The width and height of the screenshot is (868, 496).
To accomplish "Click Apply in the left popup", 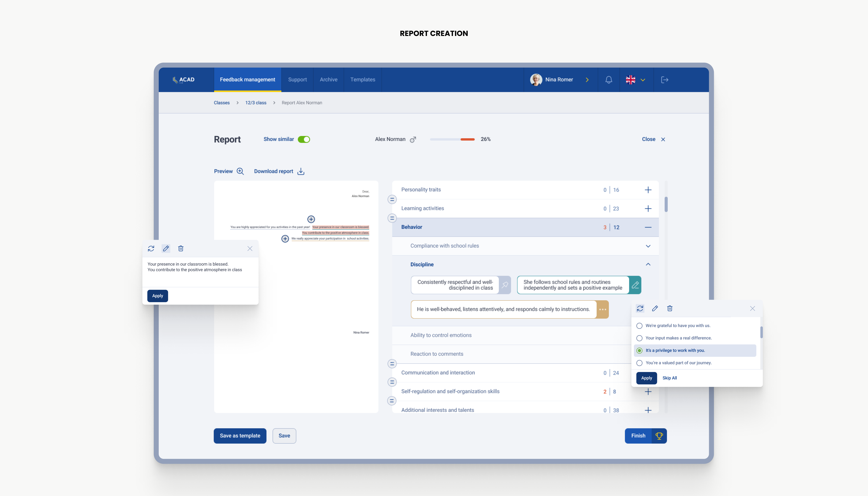I will (157, 296).
